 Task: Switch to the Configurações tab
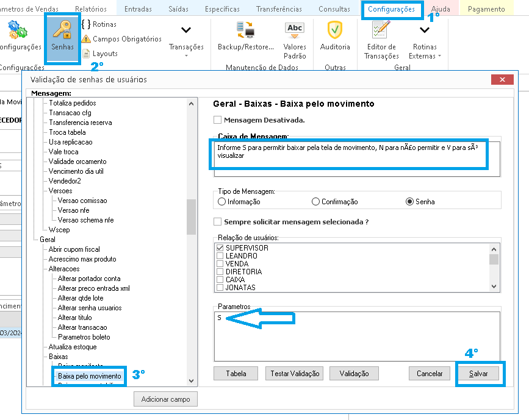391,9
